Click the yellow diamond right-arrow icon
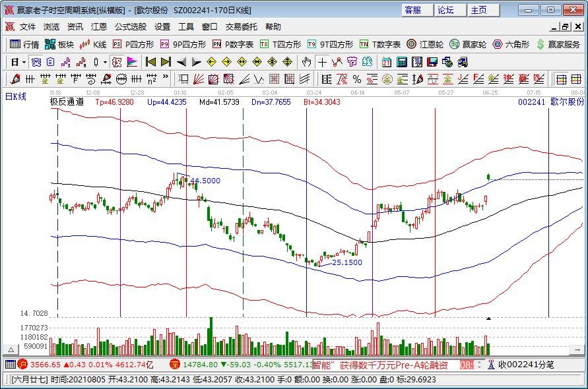Viewport: 588px width, 389px height. 226,62
